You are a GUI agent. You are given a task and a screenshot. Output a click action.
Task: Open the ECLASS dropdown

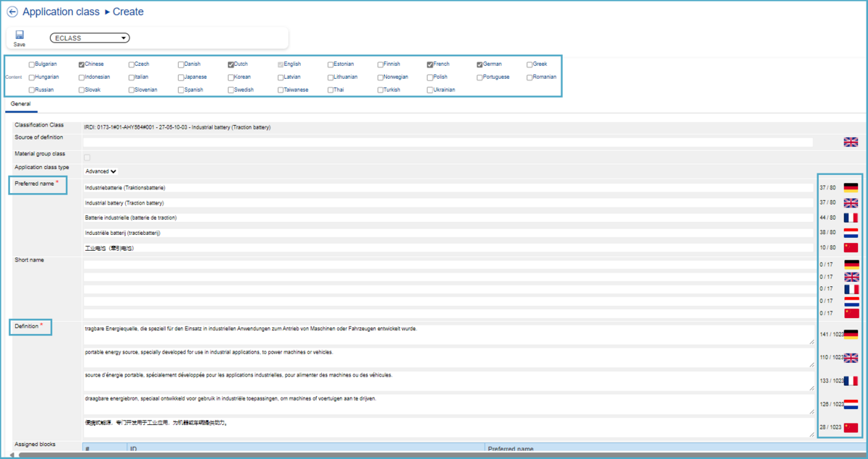[90, 38]
